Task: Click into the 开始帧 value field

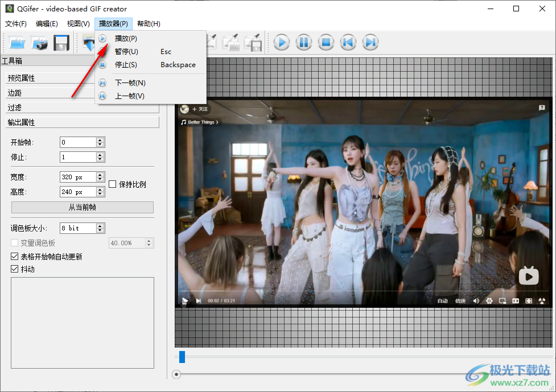Action: 78,142
